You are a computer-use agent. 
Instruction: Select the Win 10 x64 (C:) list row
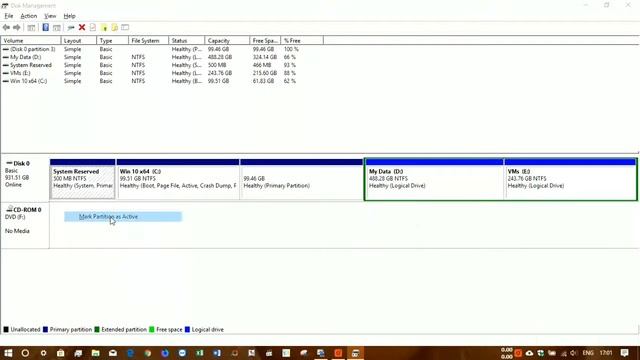(162, 81)
